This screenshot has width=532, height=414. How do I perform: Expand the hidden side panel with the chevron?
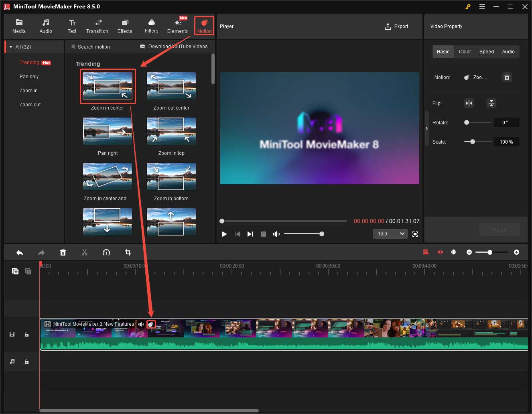click(426, 128)
